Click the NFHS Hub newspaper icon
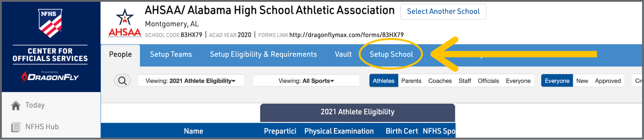This screenshot has height=140, width=644. tap(16, 127)
